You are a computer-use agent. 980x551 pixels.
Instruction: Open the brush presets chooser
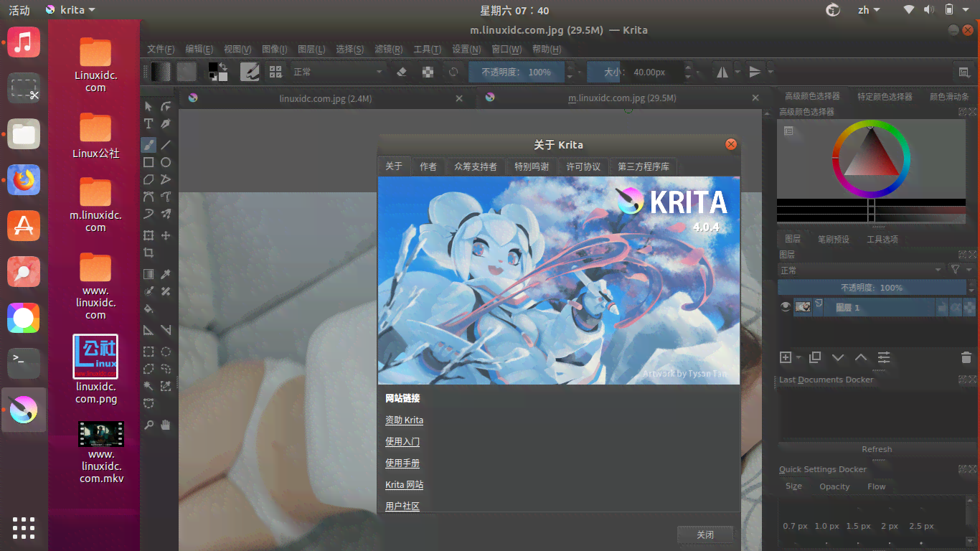pos(275,72)
